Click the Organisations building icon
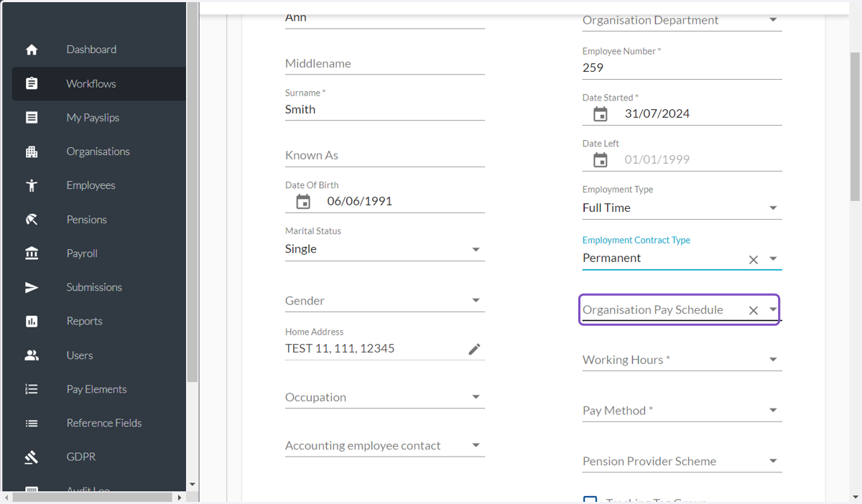 tap(32, 151)
